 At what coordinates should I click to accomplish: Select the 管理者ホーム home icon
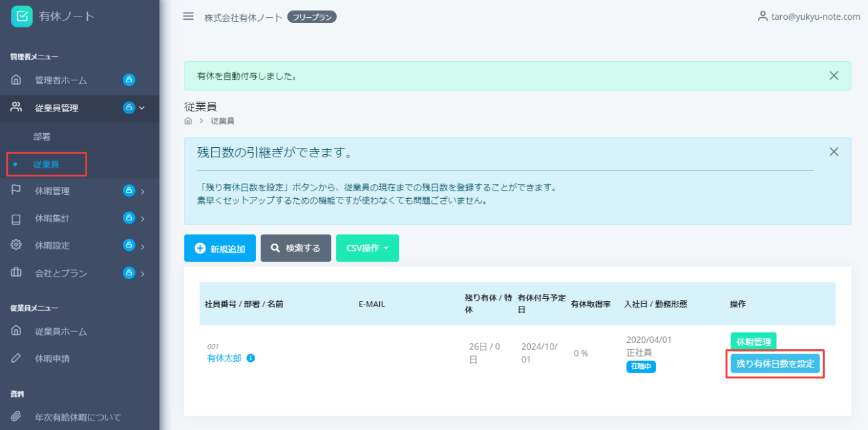point(13,79)
